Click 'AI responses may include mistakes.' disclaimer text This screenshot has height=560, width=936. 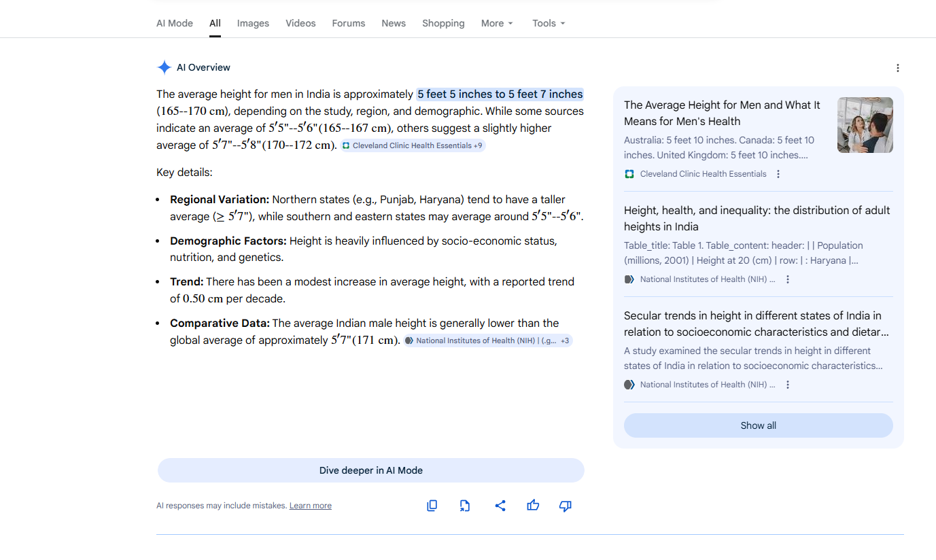coord(222,506)
